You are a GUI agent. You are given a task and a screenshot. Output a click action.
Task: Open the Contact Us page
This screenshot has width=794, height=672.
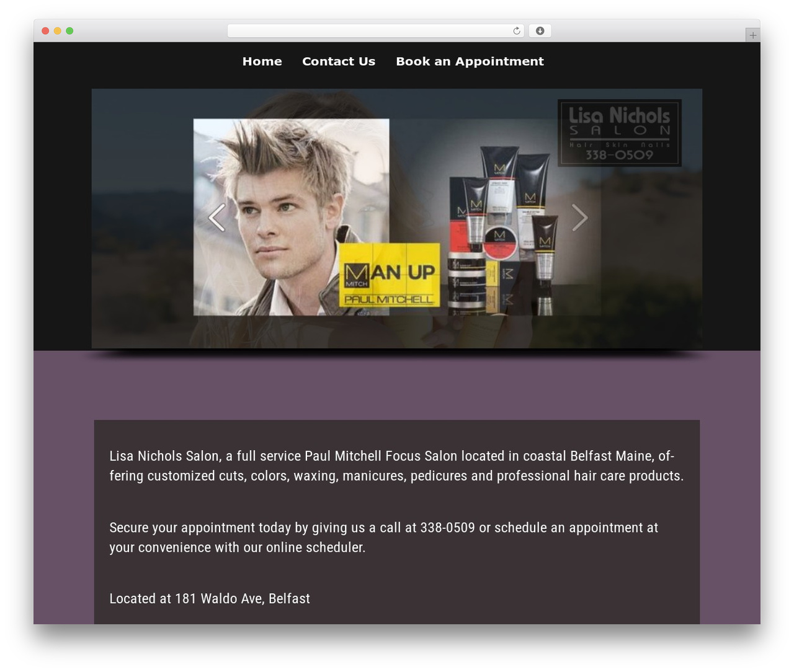339,61
